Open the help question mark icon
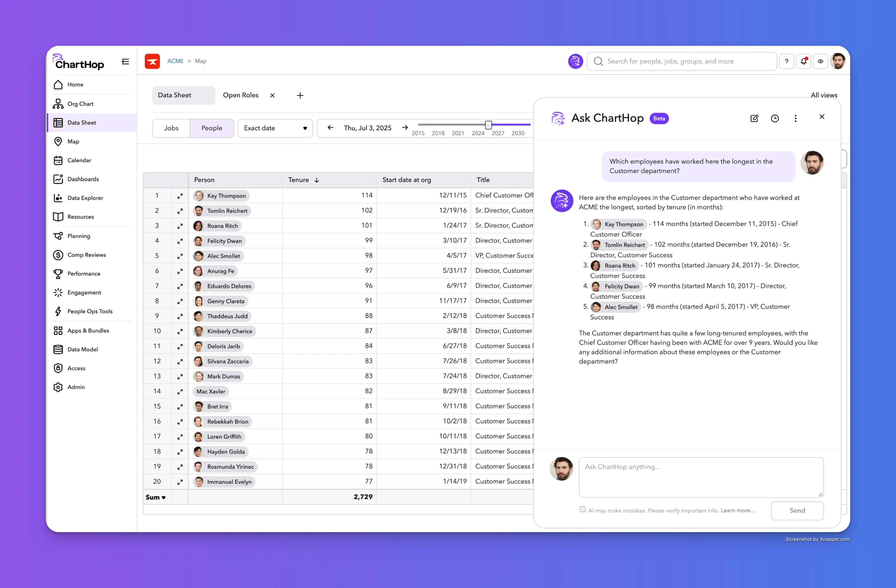 point(786,61)
